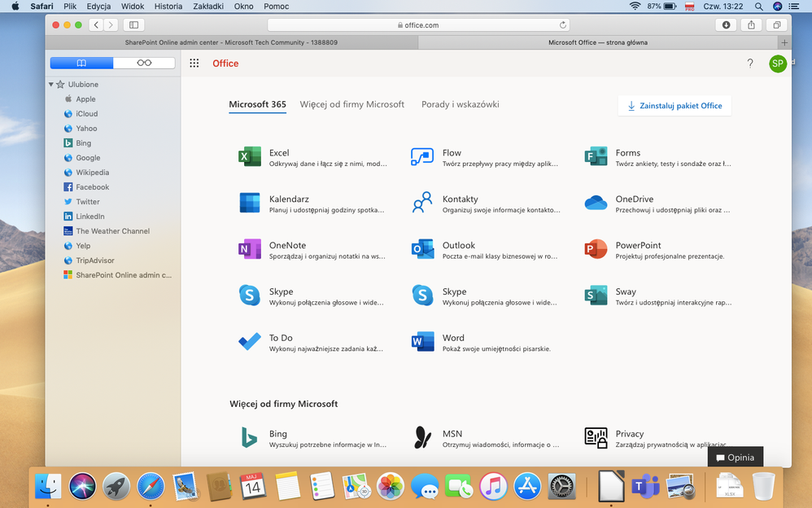The width and height of the screenshot is (812, 508).
Task: Click the help question mark icon
Action: tap(750, 63)
